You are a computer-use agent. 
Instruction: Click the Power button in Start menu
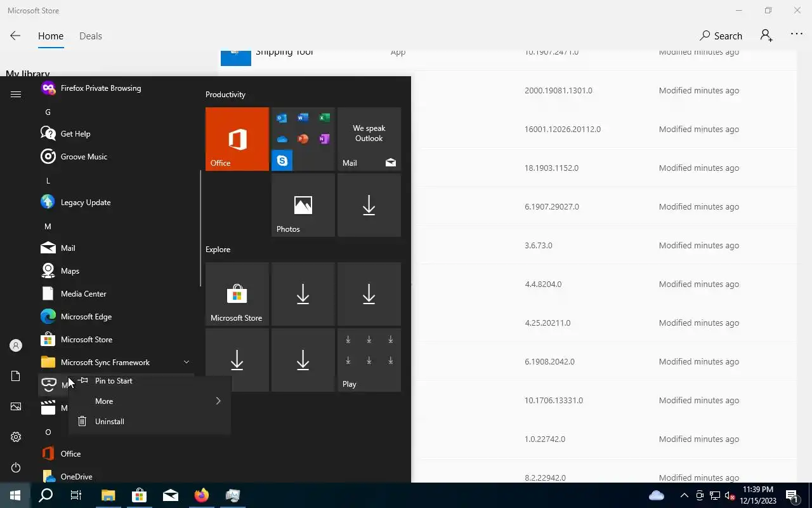pos(16,467)
